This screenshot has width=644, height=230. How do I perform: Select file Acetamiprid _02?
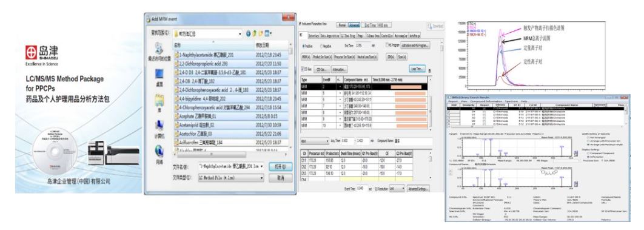[x=231, y=125]
